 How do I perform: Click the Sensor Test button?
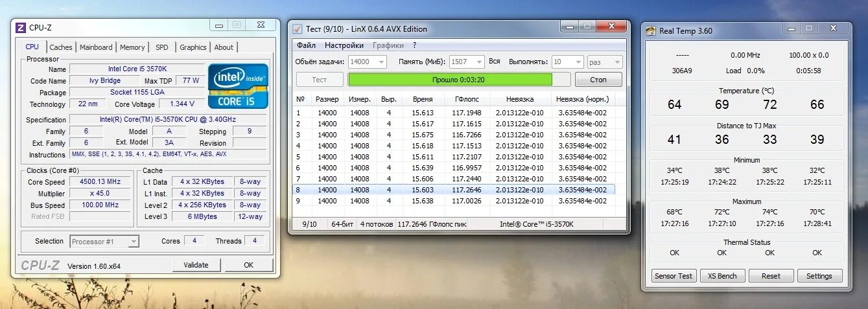(x=674, y=276)
